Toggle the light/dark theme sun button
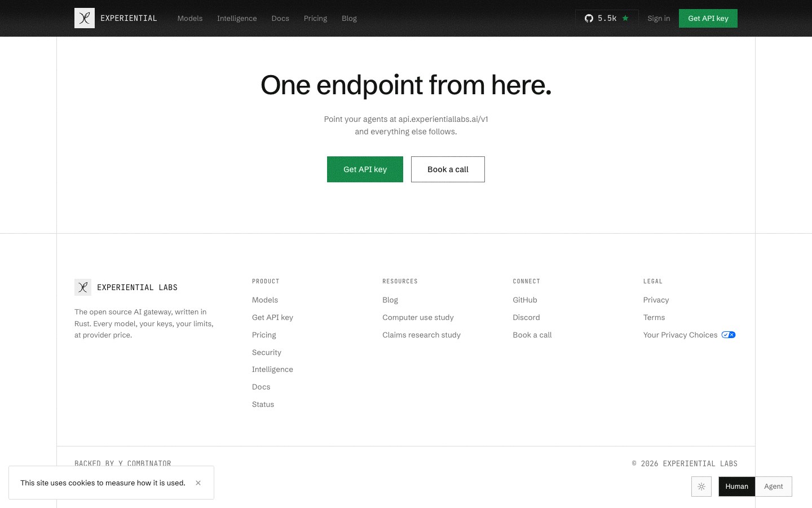 pyautogui.click(x=701, y=487)
